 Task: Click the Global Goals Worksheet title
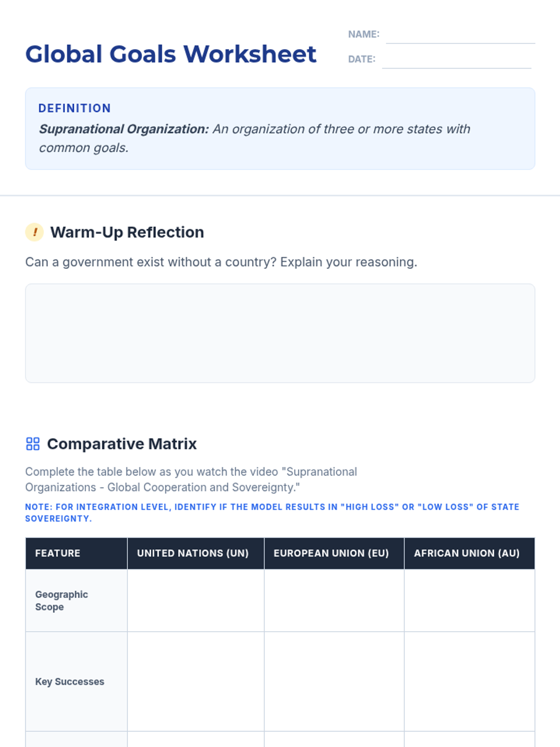[171, 54]
